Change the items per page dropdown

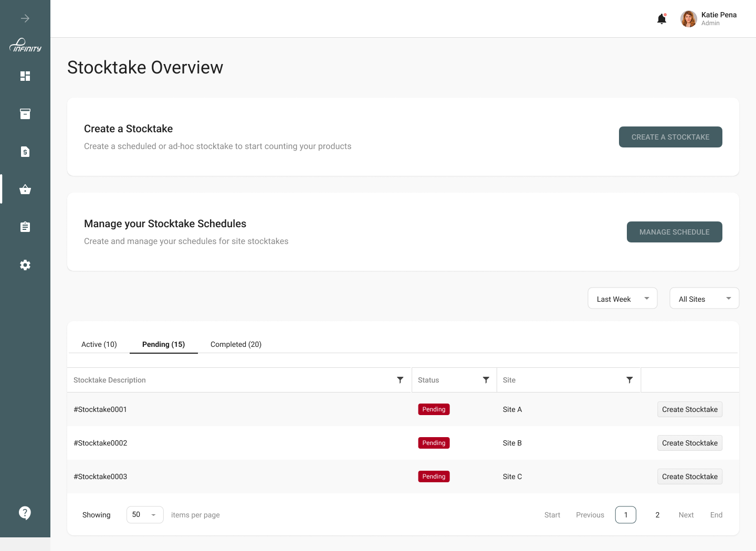coord(145,515)
